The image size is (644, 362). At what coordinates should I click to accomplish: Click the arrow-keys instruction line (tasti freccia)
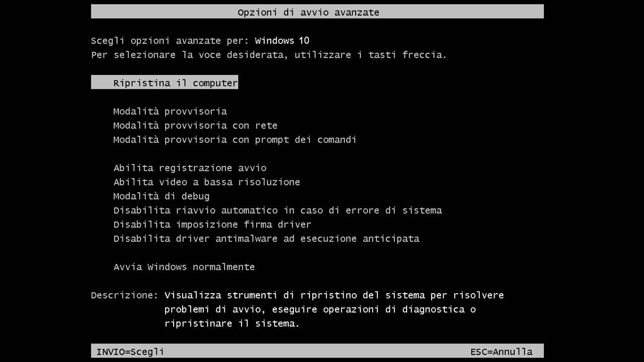(269, 55)
